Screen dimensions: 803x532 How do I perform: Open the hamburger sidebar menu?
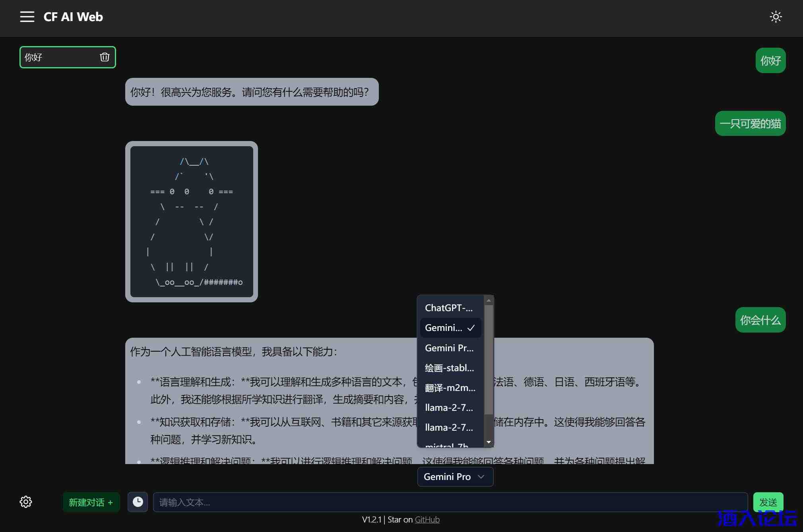pyautogui.click(x=27, y=17)
